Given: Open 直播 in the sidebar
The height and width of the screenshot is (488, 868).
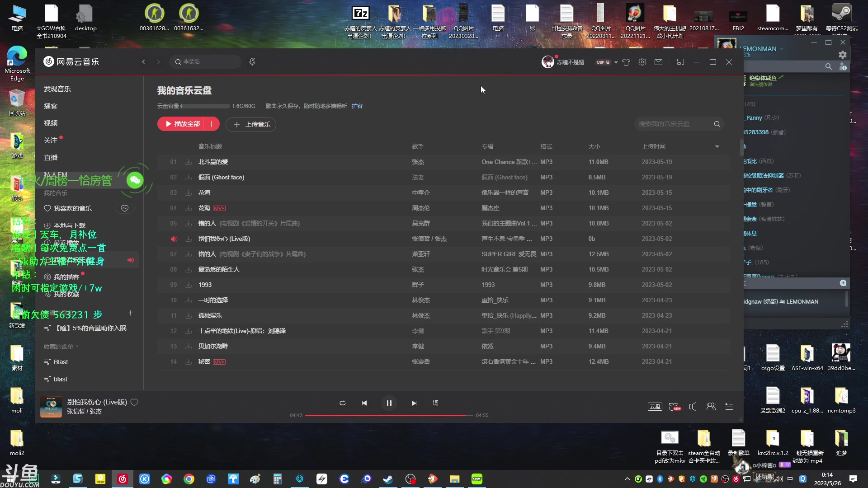Looking at the screenshot, I should pos(51,158).
